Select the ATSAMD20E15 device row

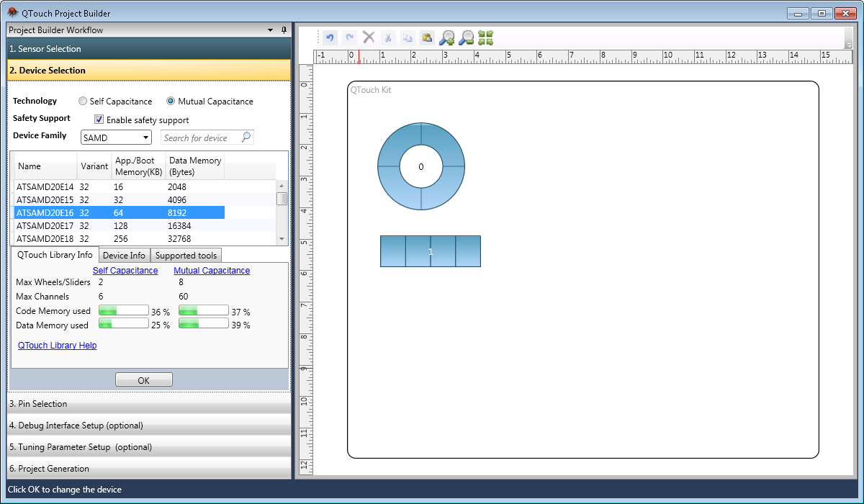(120, 199)
